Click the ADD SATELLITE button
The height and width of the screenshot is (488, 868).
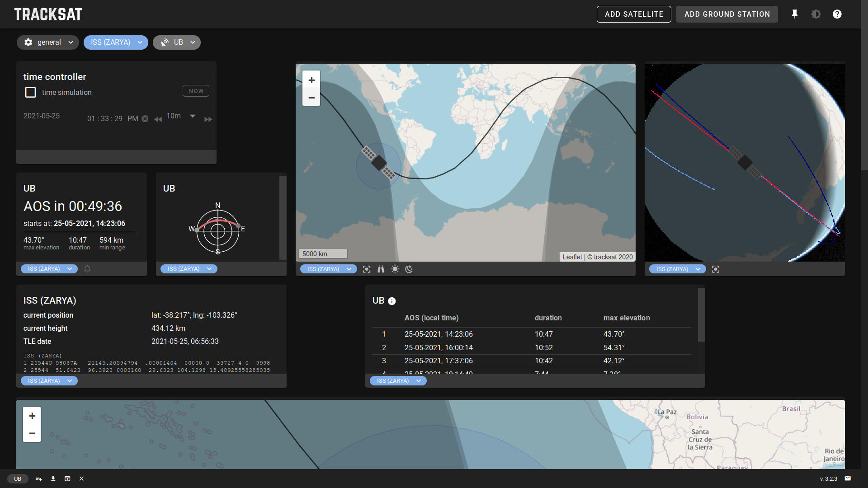[x=634, y=14]
